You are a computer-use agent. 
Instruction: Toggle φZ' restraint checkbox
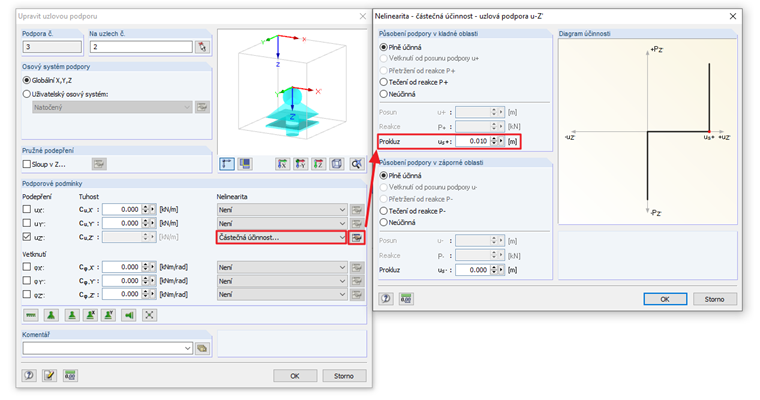click(27, 294)
